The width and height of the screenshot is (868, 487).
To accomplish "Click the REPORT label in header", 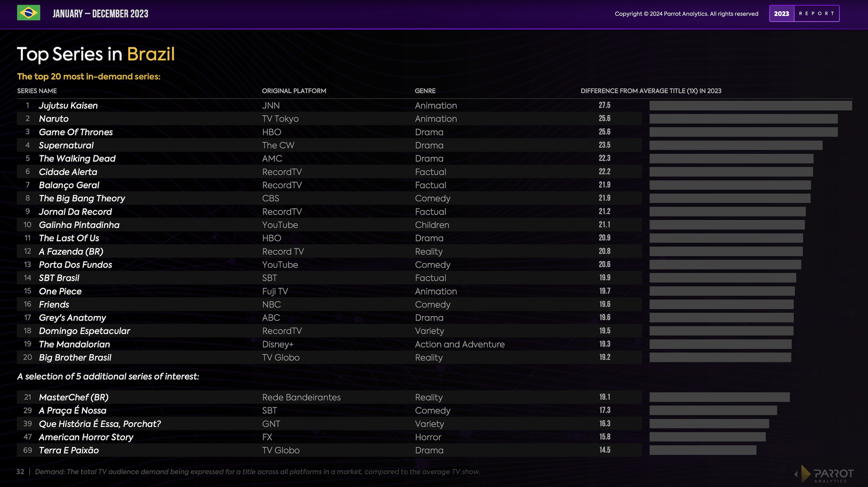I will [816, 13].
